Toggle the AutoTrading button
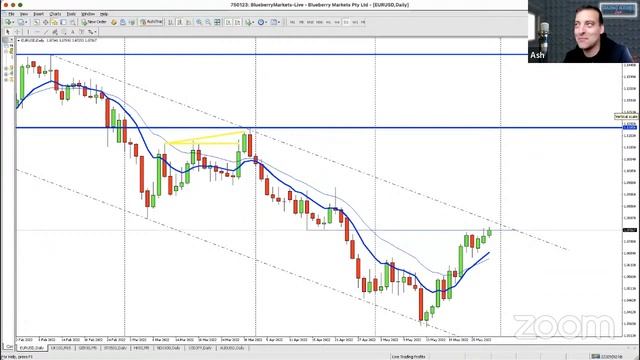Viewport: 640px width, 360px height. point(151,22)
